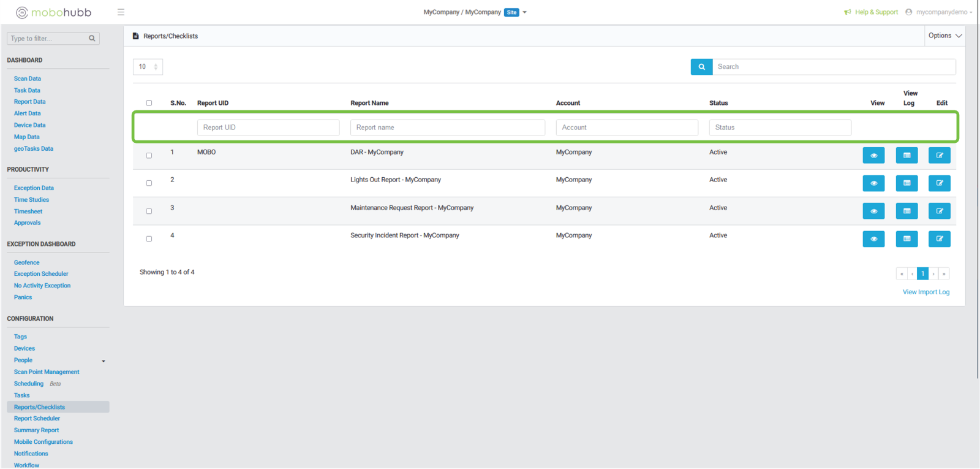
Task: Edit the Security Incident Report
Action: point(939,239)
